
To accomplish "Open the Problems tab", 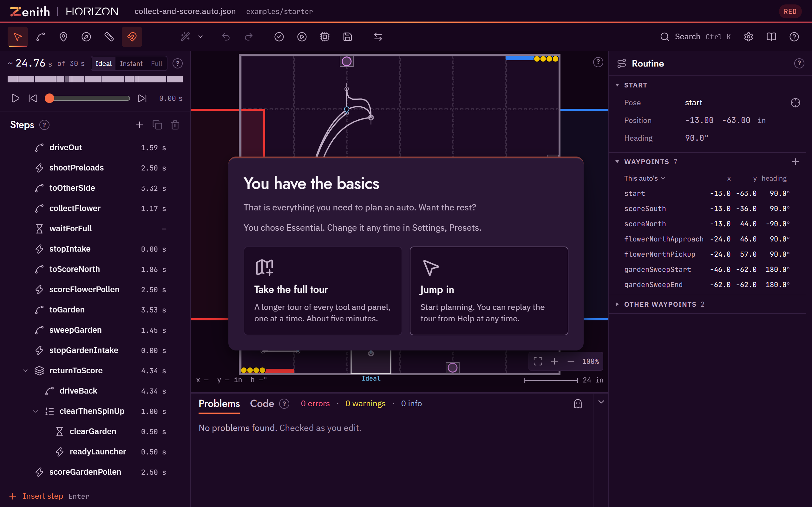I will pos(219,403).
